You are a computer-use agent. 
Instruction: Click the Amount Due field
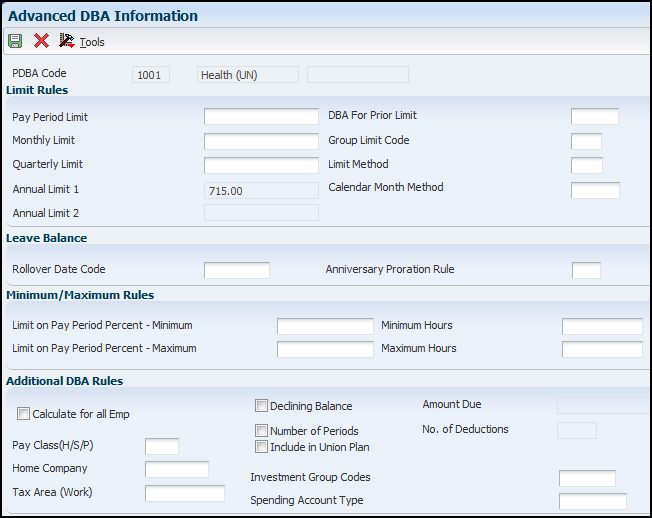coord(604,405)
